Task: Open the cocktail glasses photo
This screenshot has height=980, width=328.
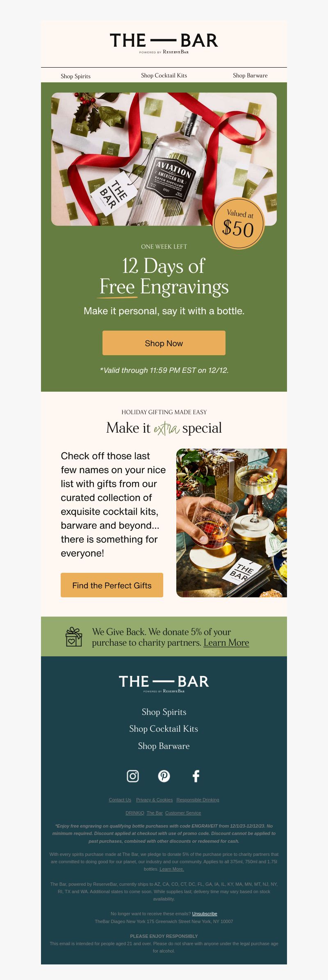Action: [x=232, y=523]
